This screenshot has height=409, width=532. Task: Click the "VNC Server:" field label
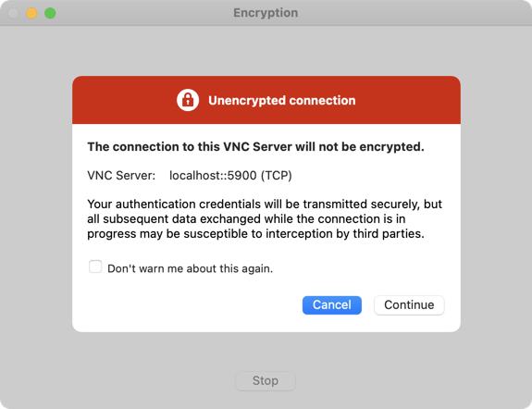pos(121,176)
